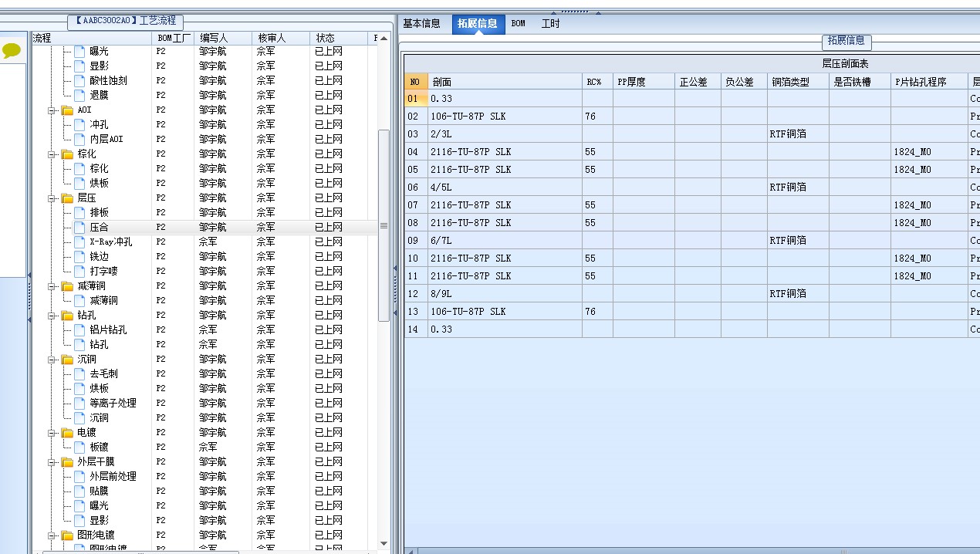Screen dimensions: 980x554
Task: Click the RC% column header
Action: [597, 81]
